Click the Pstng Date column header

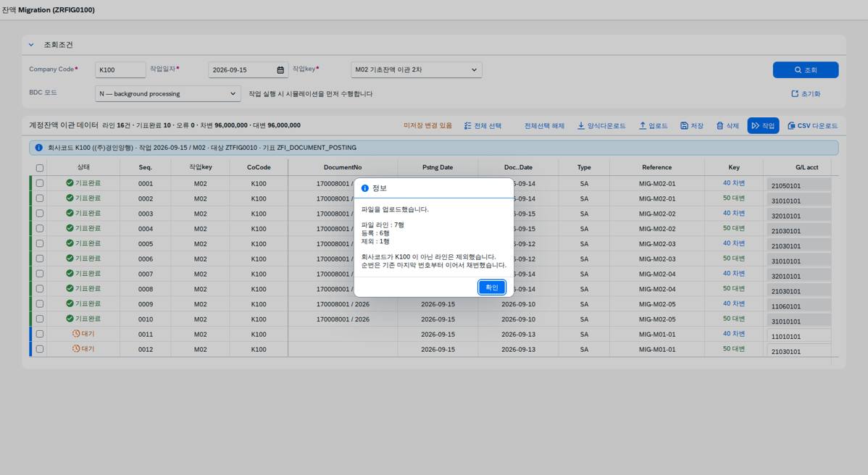438,167
